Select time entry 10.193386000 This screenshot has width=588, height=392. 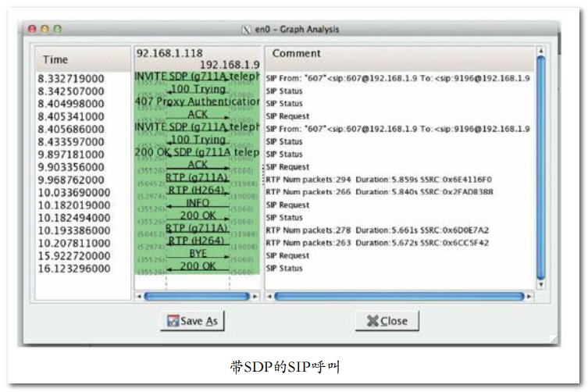(x=74, y=230)
